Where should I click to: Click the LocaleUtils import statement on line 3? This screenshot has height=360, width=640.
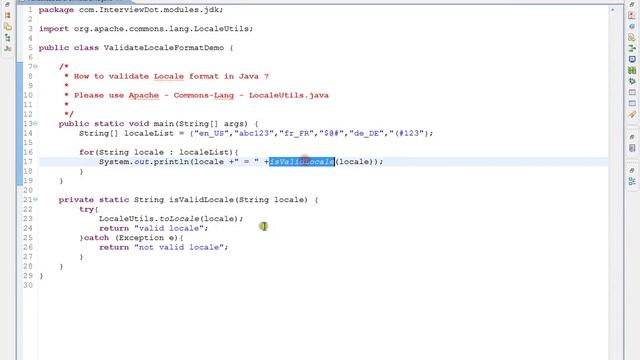click(x=146, y=29)
